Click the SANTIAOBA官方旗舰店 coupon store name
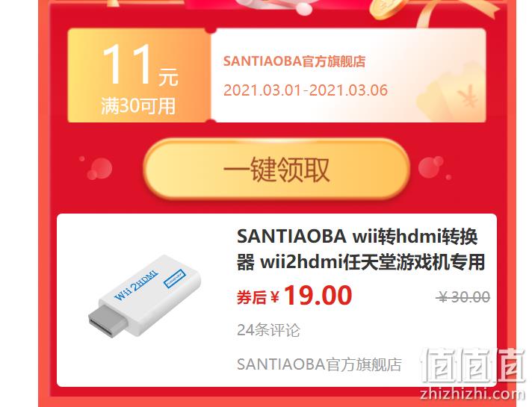 (x=294, y=61)
